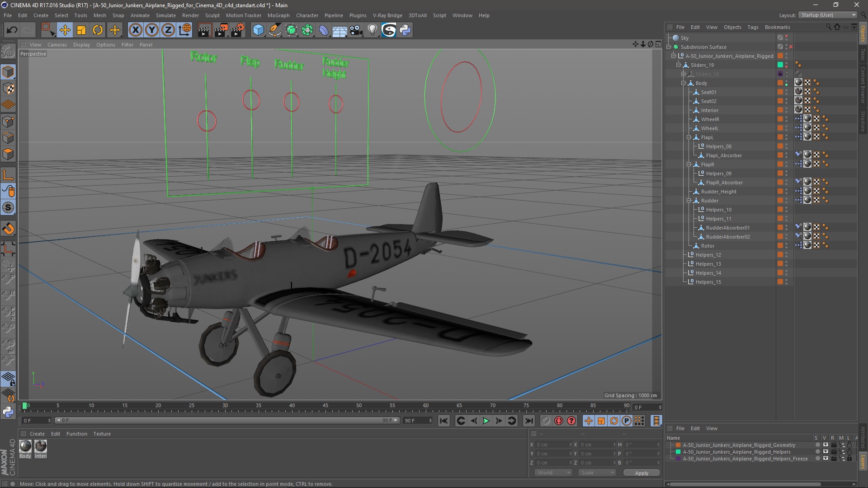Open the Object Manager Tags menu
Screen dimensions: 868x488
click(753, 27)
